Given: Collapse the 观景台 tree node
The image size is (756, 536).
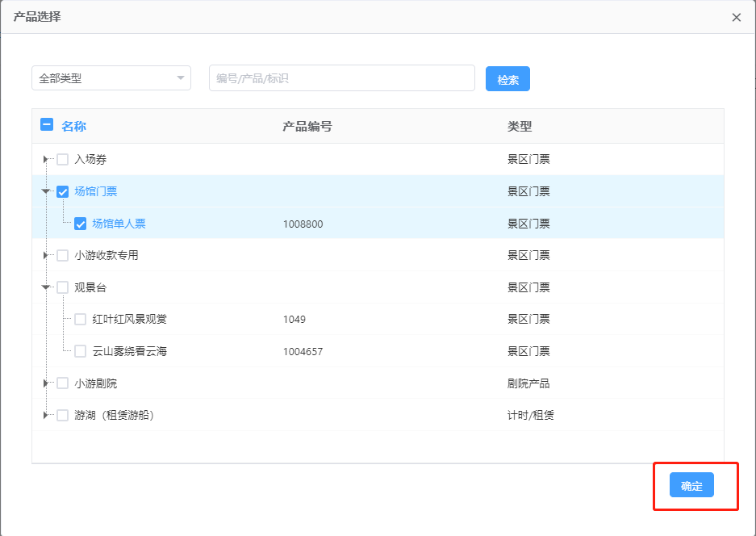Looking at the screenshot, I should pyautogui.click(x=46, y=287).
